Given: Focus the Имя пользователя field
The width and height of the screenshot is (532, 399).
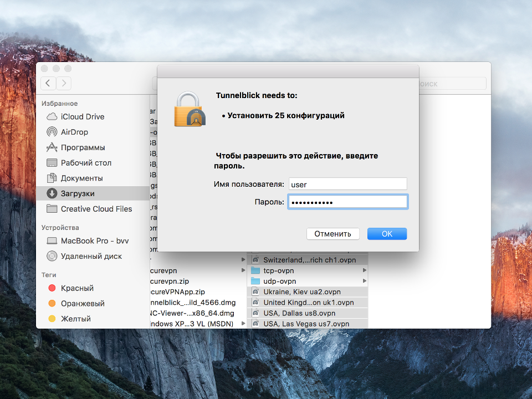Looking at the screenshot, I should pyautogui.click(x=348, y=184).
